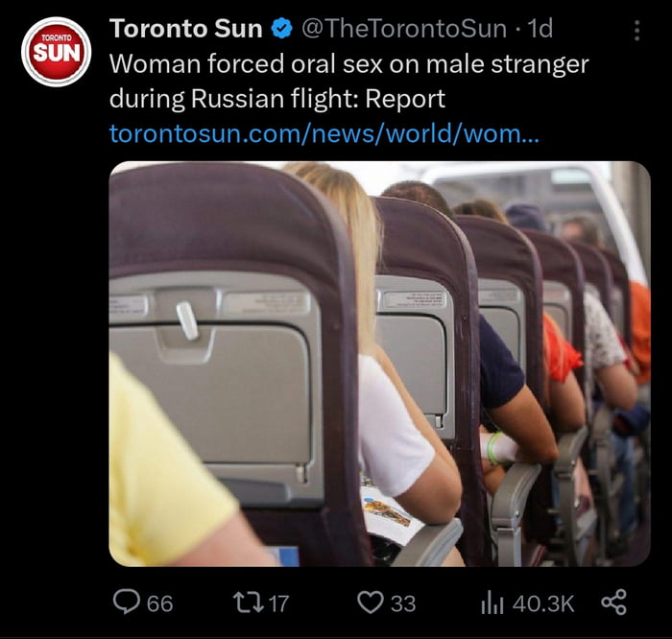
Task: Click the 'Woman forced oral sex' headline line
Action: coord(348,64)
